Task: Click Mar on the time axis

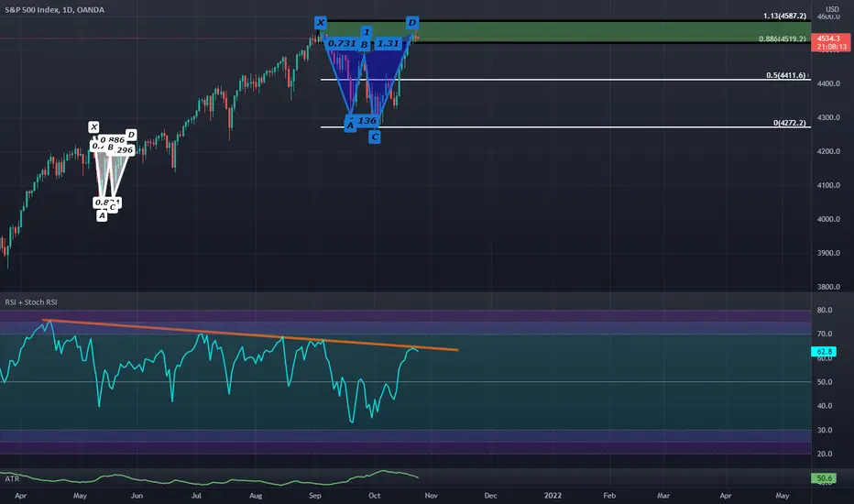Action: coord(662,496)
